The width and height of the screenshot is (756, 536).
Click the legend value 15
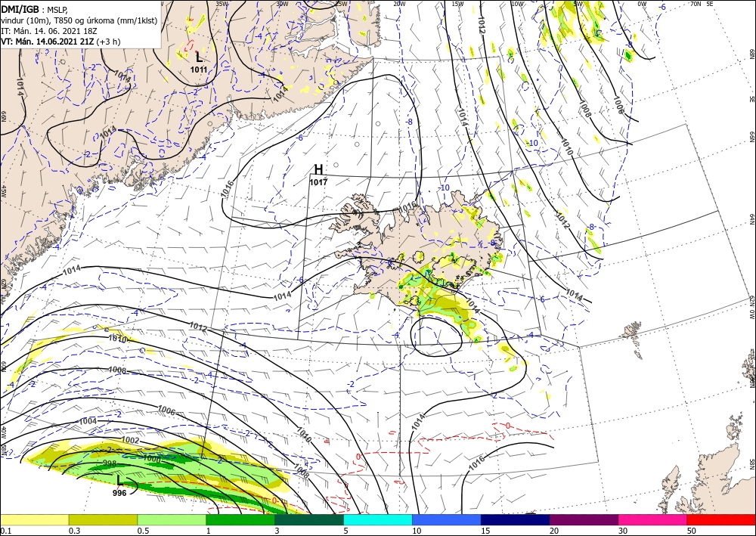[x=485, y=531]
